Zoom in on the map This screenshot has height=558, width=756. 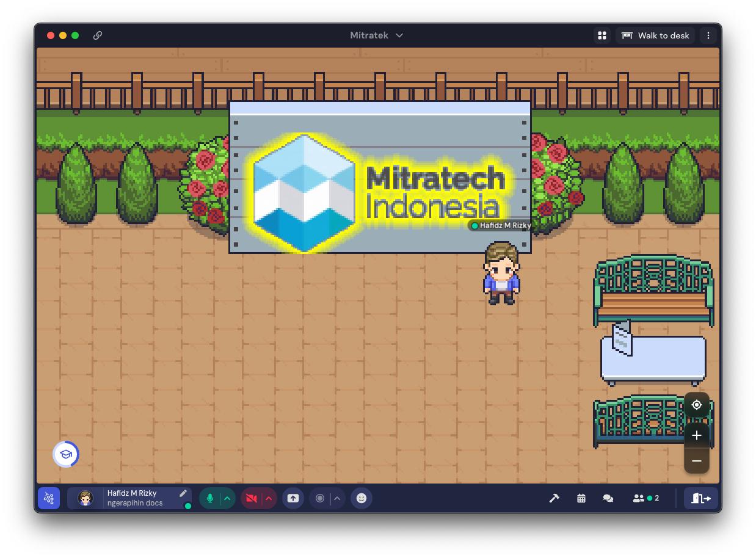[697, 435]
